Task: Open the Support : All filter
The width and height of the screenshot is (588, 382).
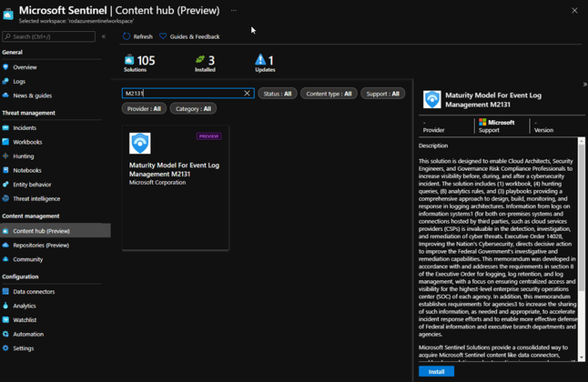Action: (x=383, y=94)
